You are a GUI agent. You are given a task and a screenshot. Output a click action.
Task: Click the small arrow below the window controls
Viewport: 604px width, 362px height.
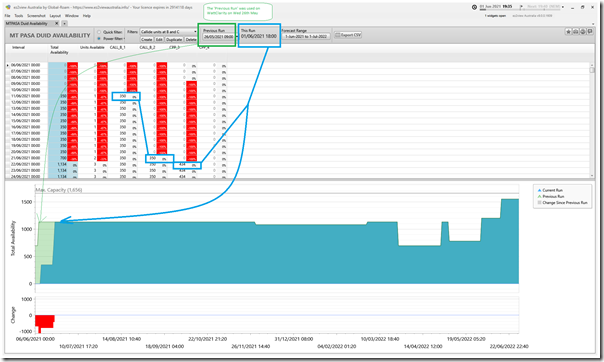click(592, 24)
